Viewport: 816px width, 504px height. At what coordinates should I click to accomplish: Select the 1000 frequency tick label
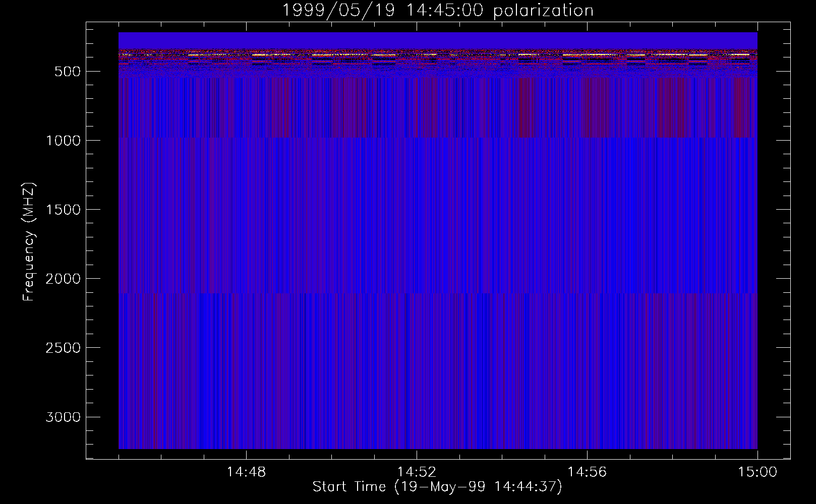(63, 141)
